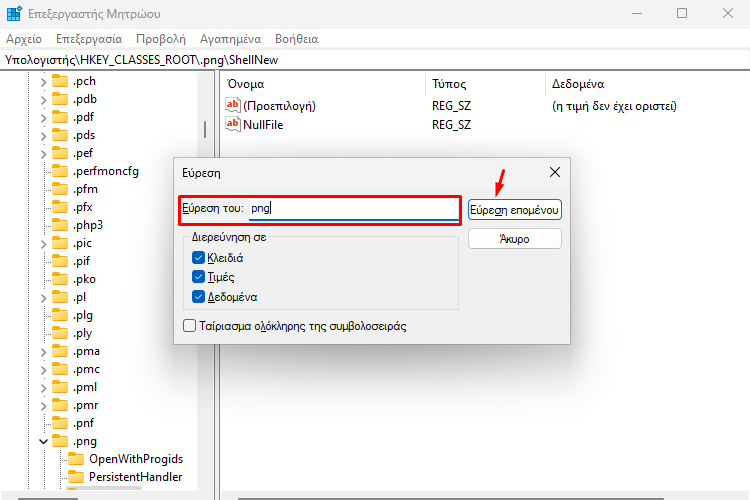This screenshot has height=500, width=750.
Task: Select the .ply folder icon
Action: click(60, 333)
